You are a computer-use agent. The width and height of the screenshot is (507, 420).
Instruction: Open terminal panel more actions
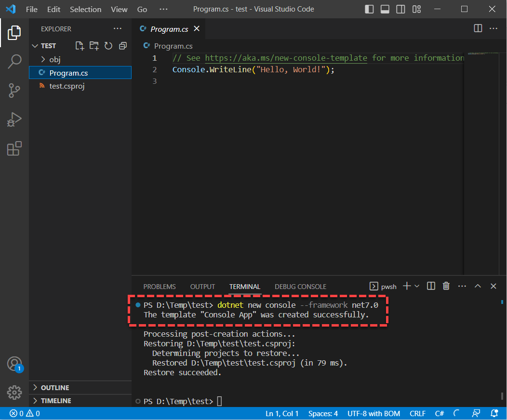pyautogui.click(x=462, y=286)
